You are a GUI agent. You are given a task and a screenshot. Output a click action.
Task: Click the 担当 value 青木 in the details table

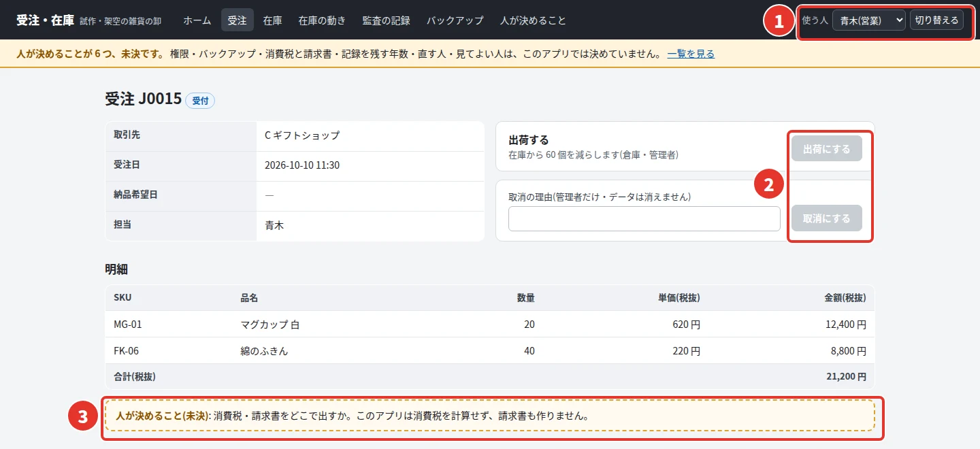click(x=274, y=225)
